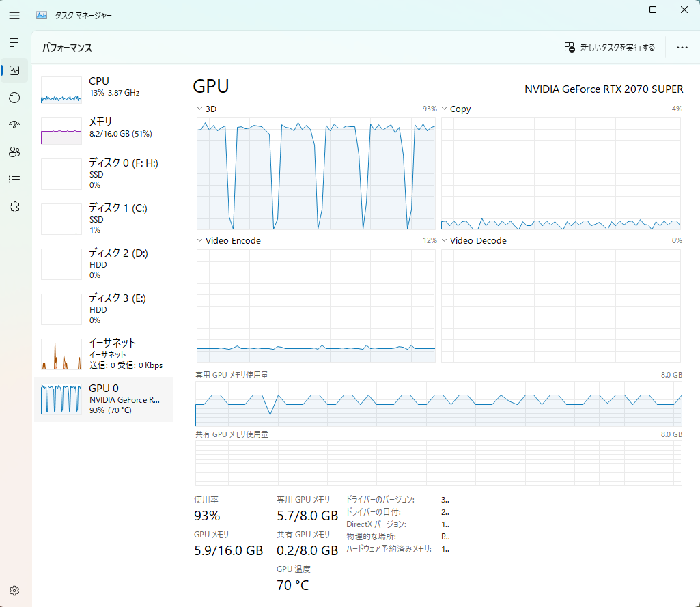Select the イーサネット network entry
This screenshot has width=700, height=607.
[x=104, y=354]
